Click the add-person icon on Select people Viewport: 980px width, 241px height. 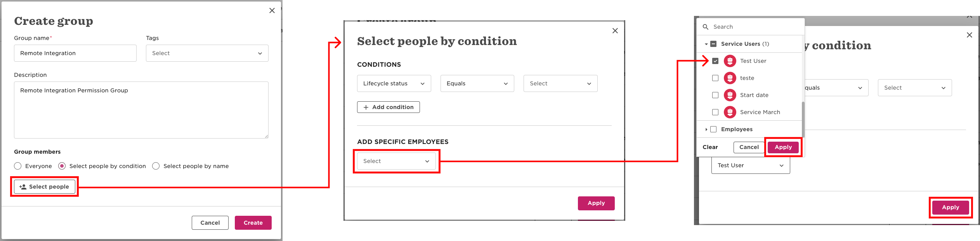click(x=23, y=187)
